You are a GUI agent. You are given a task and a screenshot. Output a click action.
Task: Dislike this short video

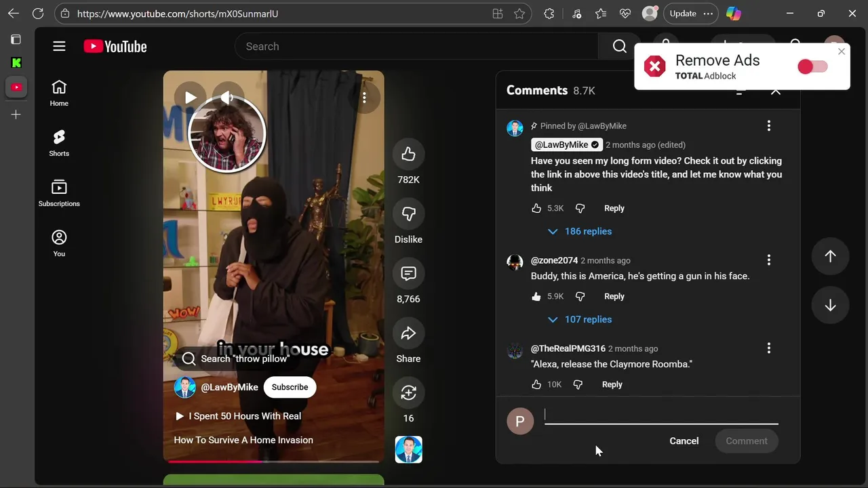408,214
